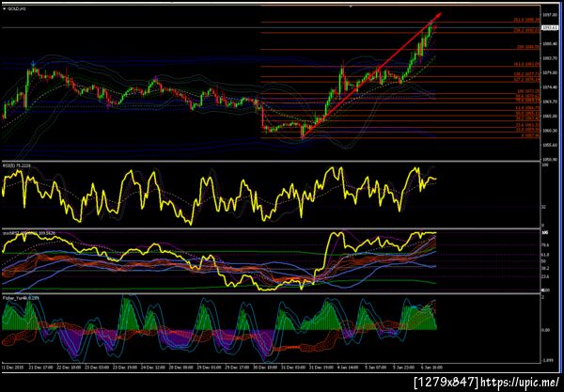Click the 1079.00 price scale value
Image resolution: width=564 pixels, height=392 pixels.
click(x=549, y=72)
